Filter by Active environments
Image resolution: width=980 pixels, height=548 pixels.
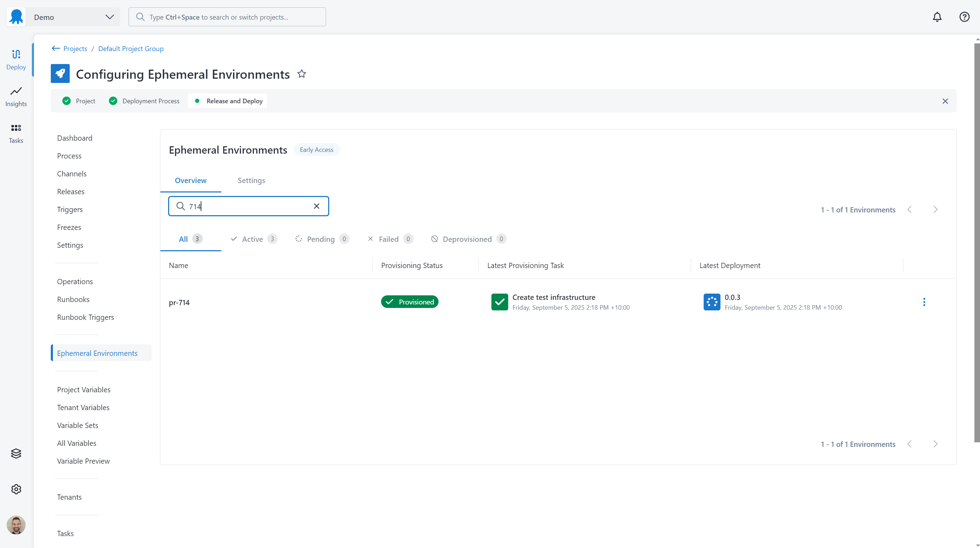click(x=254, y=239)
